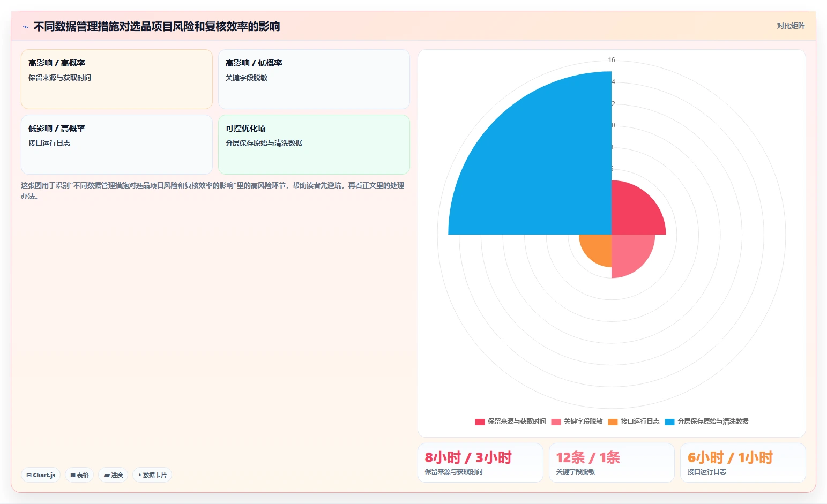Click the 数据卡片 tag chip
The height and width of the screenshot is (504, 827).
point(152,475)
